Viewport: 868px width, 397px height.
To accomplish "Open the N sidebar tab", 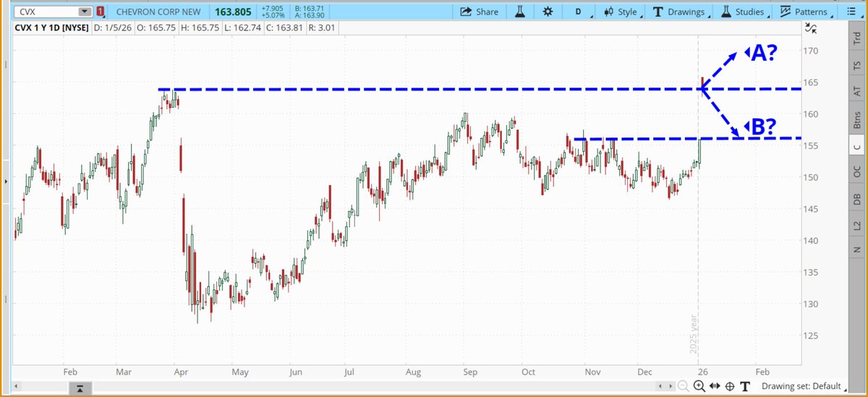I will 856,249.
